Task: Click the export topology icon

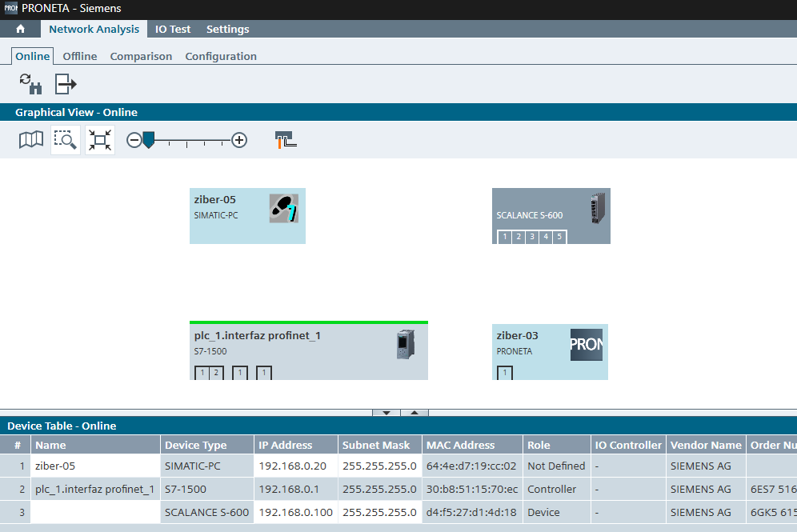Action: [x=66, y=83]
